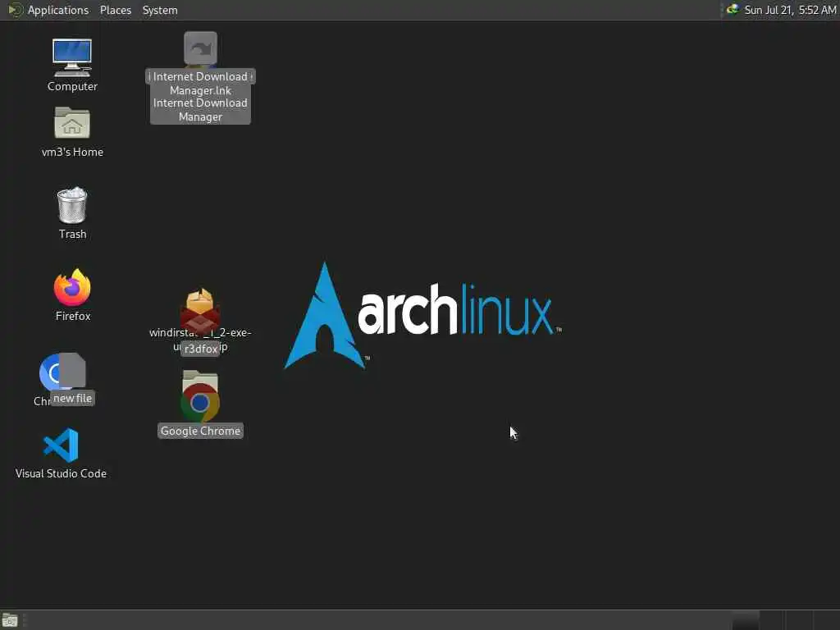Click the "r3dfox" icon label
The image size is (840, 630).
coord(200,349)
